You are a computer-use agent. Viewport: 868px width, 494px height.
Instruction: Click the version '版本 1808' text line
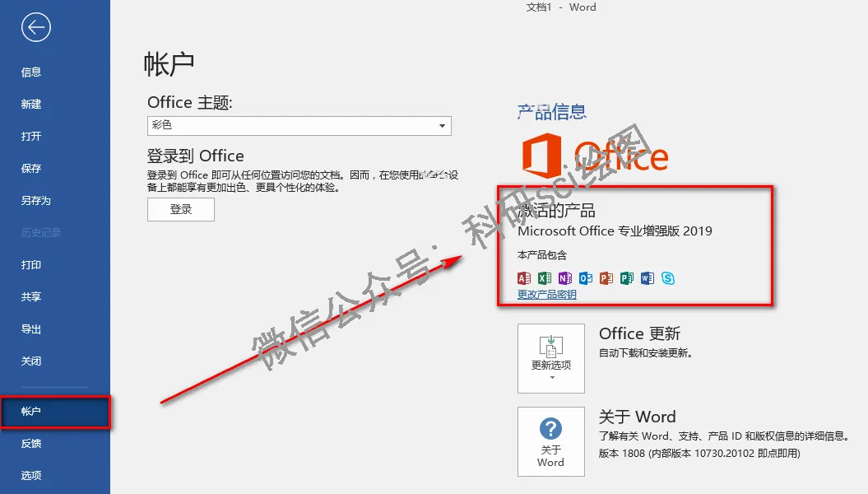pos(699,453)
